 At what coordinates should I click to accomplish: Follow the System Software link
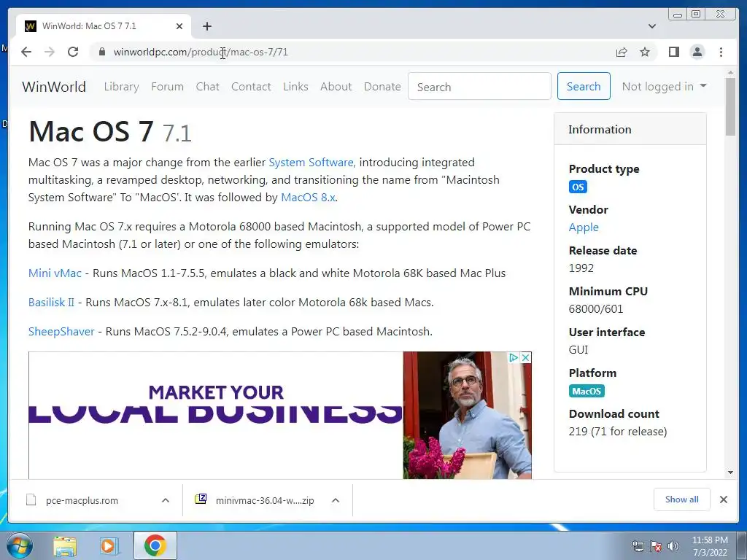[x=311, y=163]
